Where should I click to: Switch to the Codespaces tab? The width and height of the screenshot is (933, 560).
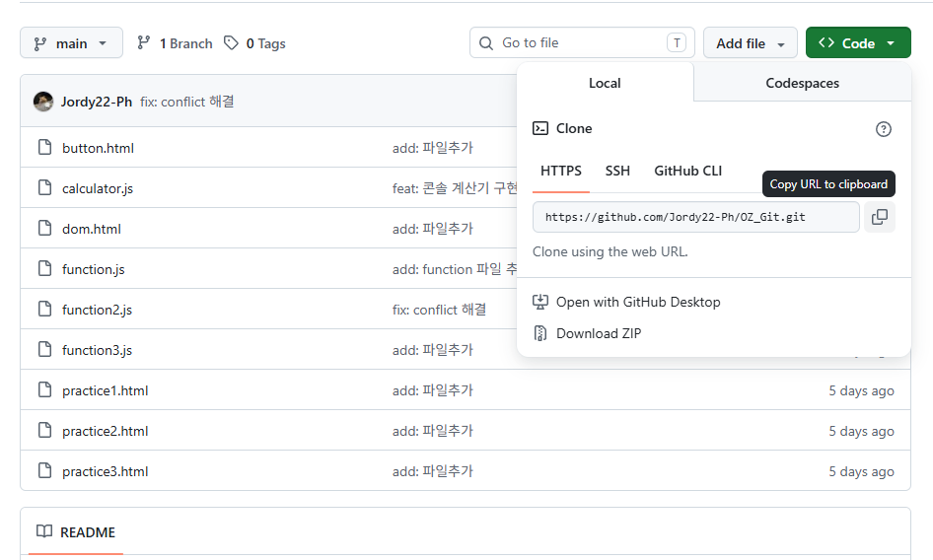[802, 83]
